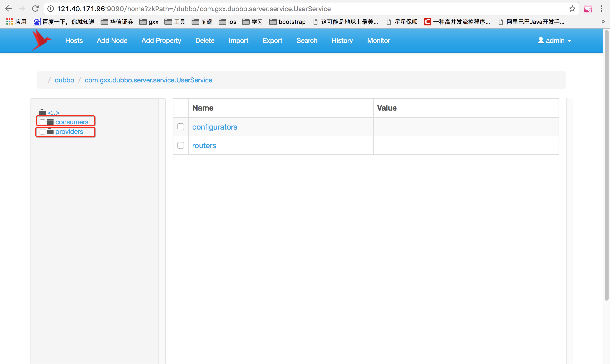
Task: Click the site info icon in address bar
Action: 51,9
